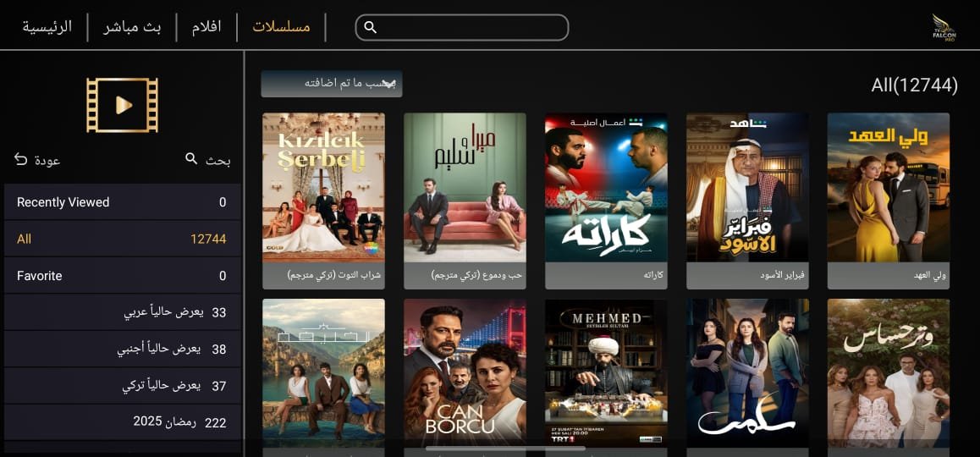980x457 pixels.
Task: Select the Favorite category
Action: tap(123, 276)
